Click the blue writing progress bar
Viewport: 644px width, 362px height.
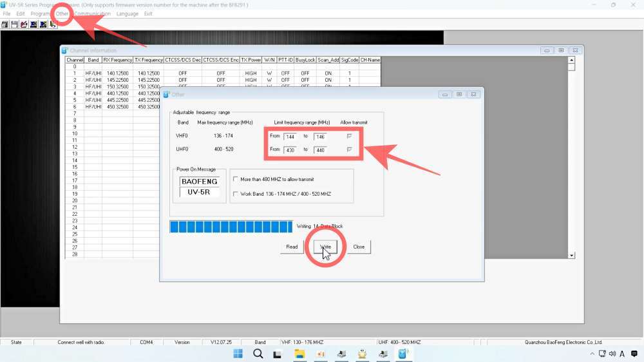[231, 226]
